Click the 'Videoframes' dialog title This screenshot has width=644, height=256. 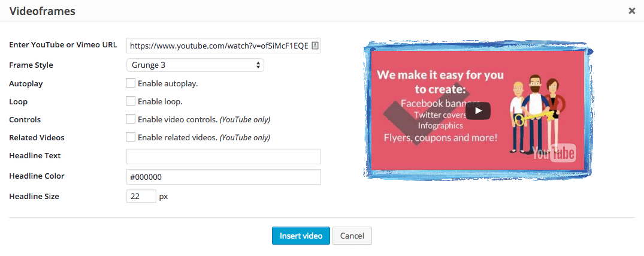click(43, 11)
